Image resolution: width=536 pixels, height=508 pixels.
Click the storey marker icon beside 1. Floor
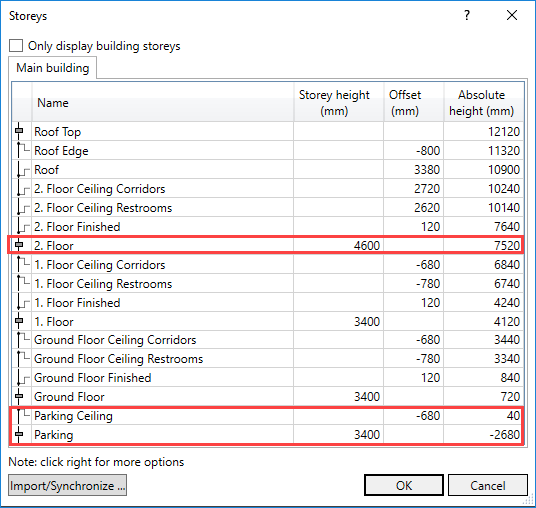pos(19,321)
